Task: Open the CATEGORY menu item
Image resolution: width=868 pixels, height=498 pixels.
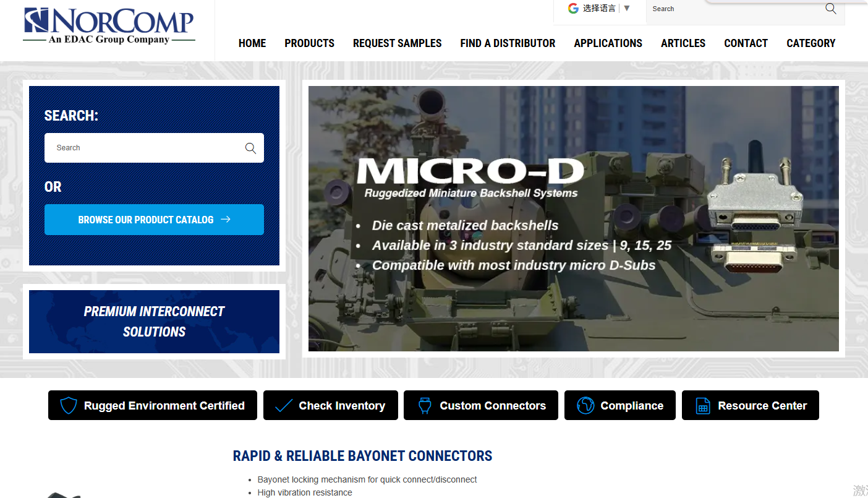Action: click(x=811, y=43)
